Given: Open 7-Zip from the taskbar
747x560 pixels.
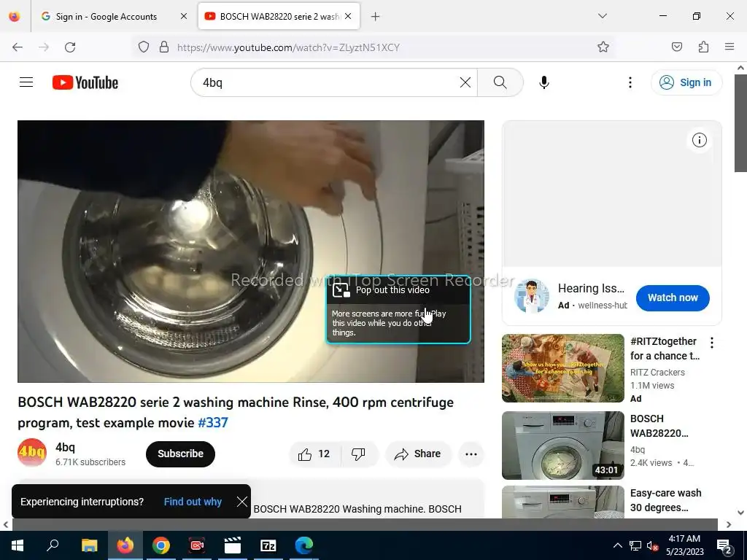Looking at the screenshot, I should pos(268,545).
